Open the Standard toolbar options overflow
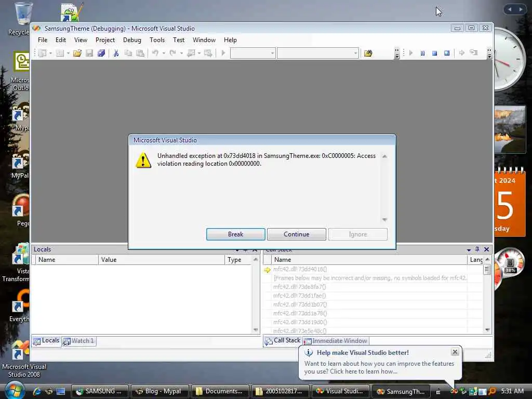The height and width of the screenshot is (399, 532). pyautogui.click(x=397, y=54)
